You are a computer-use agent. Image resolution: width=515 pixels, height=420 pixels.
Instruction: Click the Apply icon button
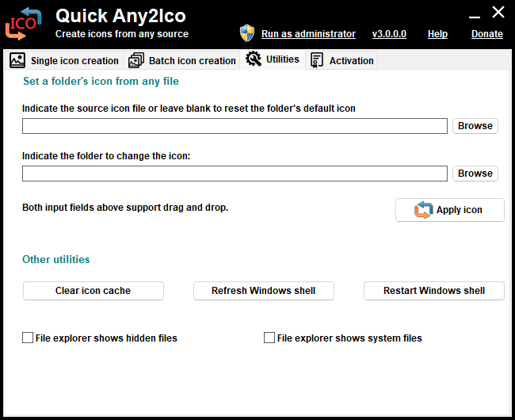point(450,210)
